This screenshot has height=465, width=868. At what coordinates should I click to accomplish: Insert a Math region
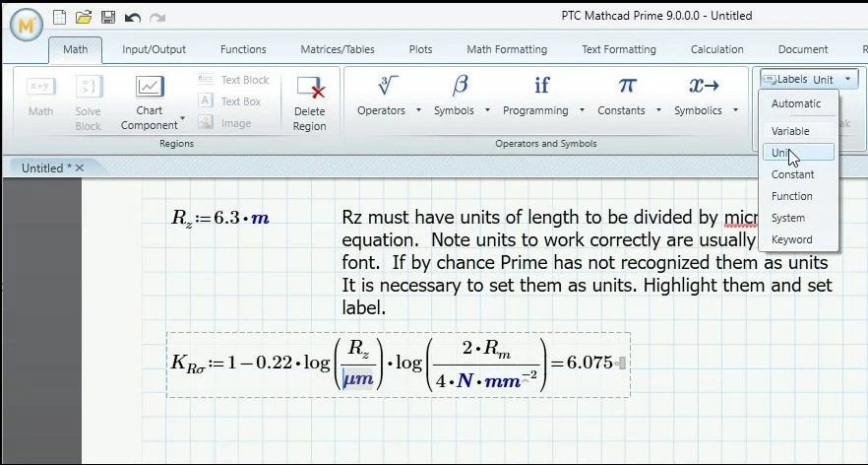(41, 97)
